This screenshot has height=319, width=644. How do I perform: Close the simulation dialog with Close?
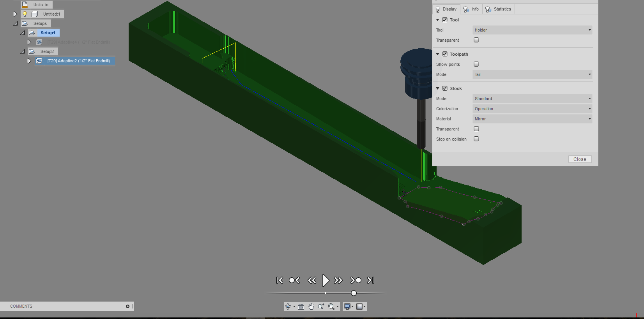(580, 159)
